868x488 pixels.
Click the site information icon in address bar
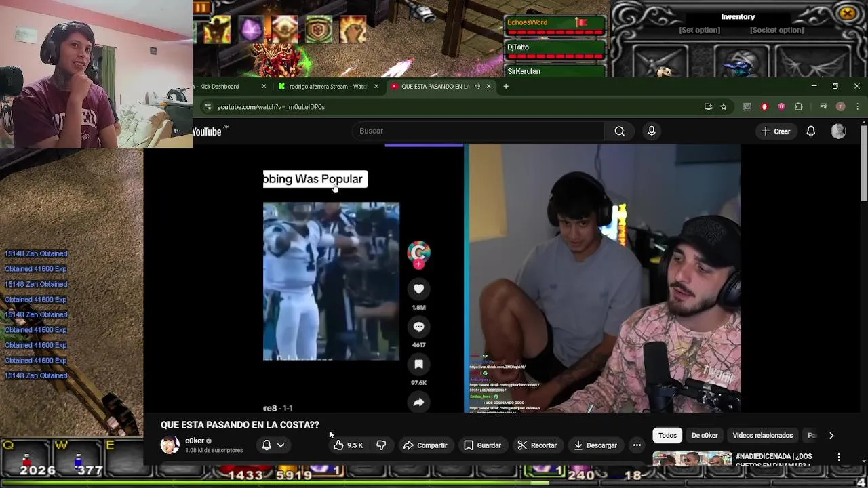pyautogui.click(x=208, y=106)
